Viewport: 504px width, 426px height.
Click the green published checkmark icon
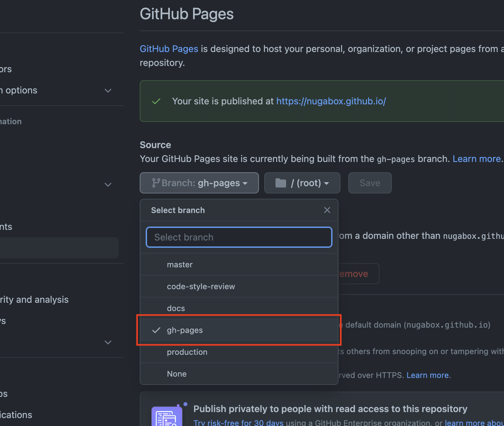[x=156, y=101]
